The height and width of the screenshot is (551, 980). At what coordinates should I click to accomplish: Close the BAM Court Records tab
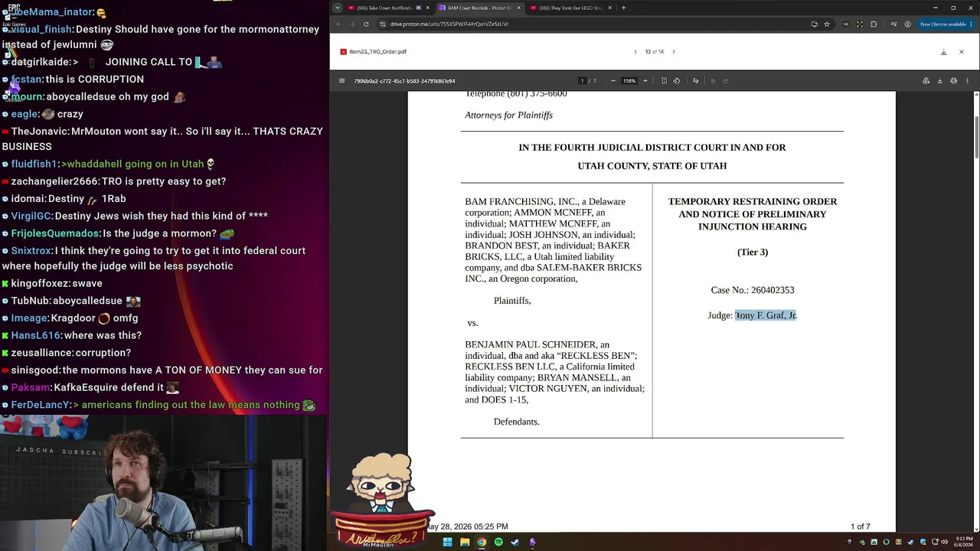[x=519, y=8]
